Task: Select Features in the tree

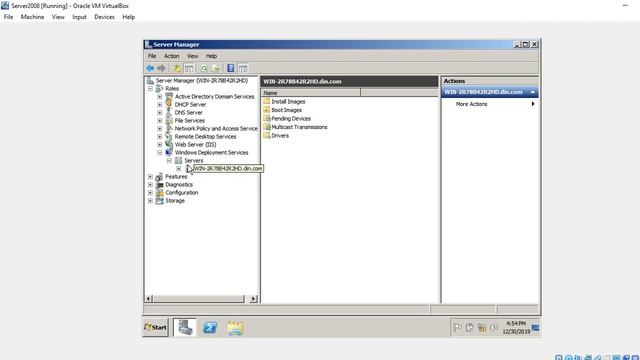Action: pos(176,177)
